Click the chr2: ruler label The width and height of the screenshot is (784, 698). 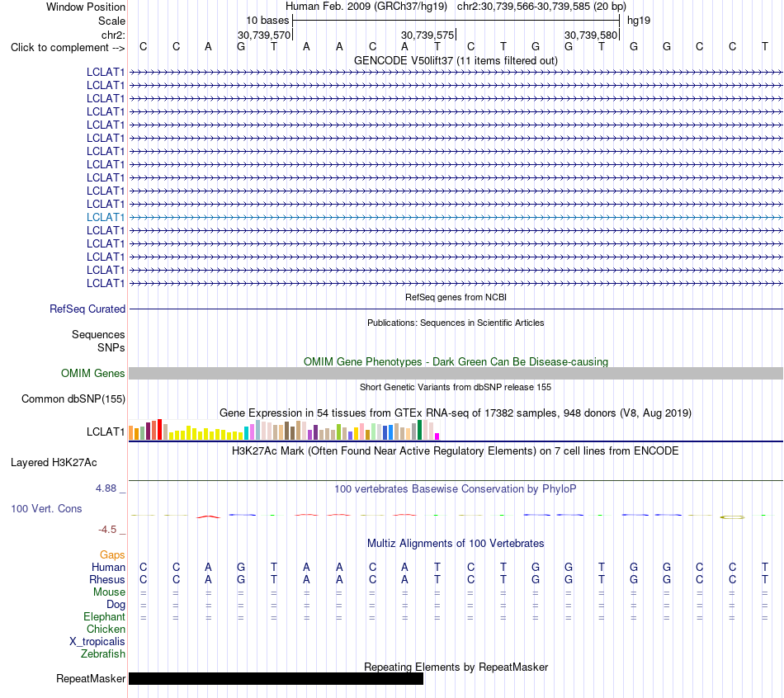coord(113,35)
